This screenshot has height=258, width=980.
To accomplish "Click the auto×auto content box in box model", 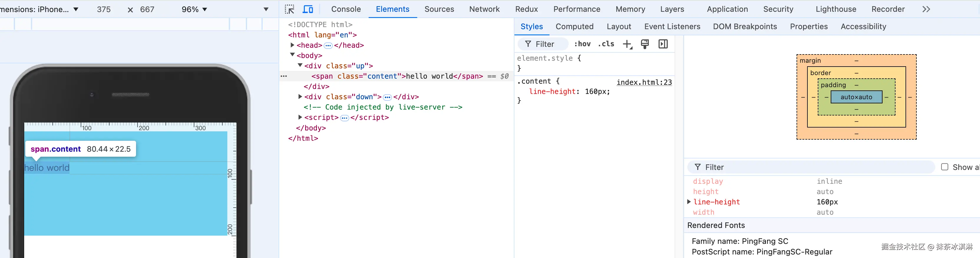I will 856,97.
